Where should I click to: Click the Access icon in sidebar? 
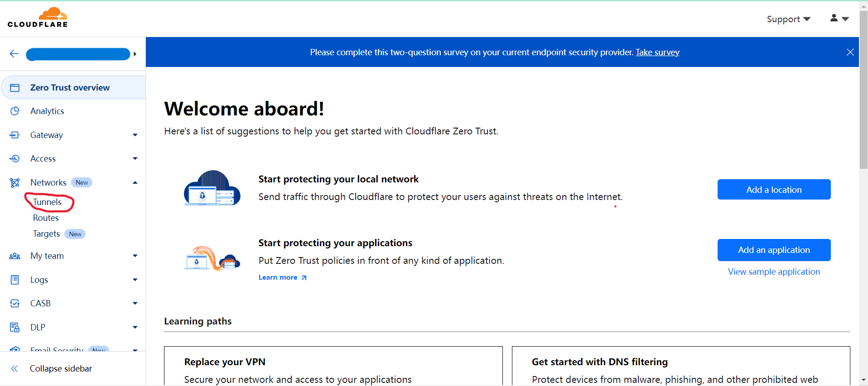pos(15,158)
